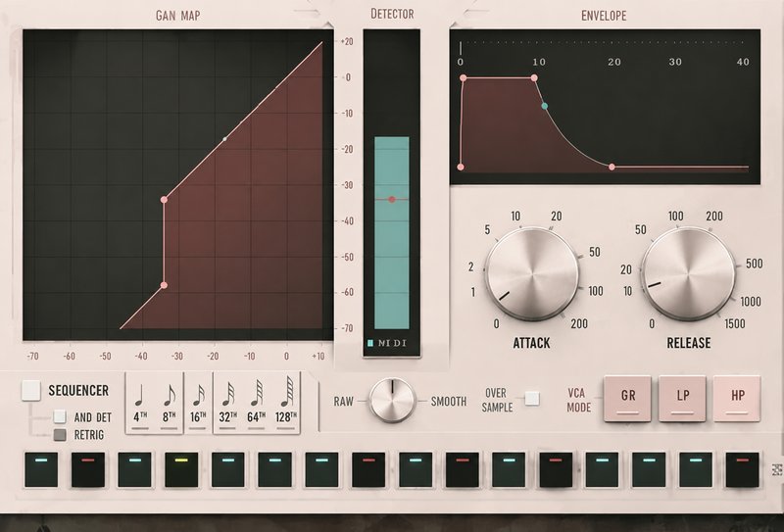
Task: Click the teal detector level meter
Action: [392, 232]
